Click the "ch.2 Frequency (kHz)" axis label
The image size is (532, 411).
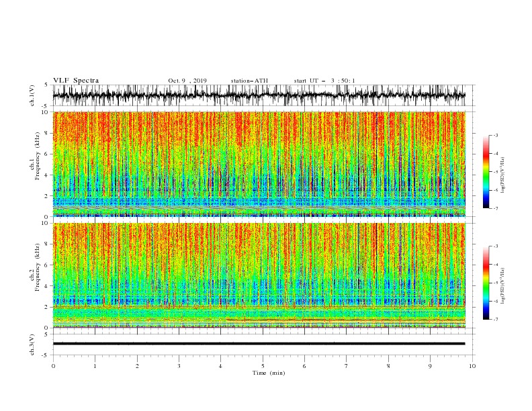click(34, 267)
